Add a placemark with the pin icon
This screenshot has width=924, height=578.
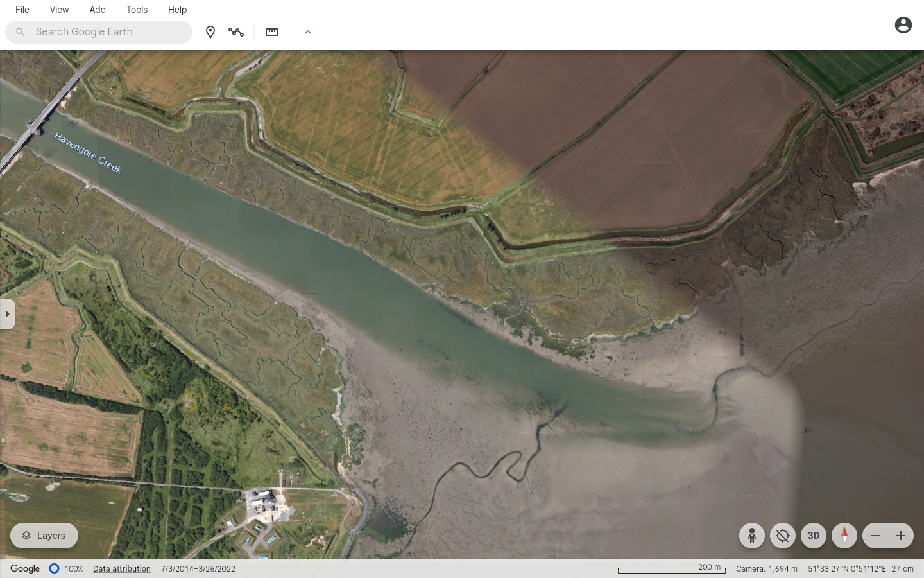210,32
